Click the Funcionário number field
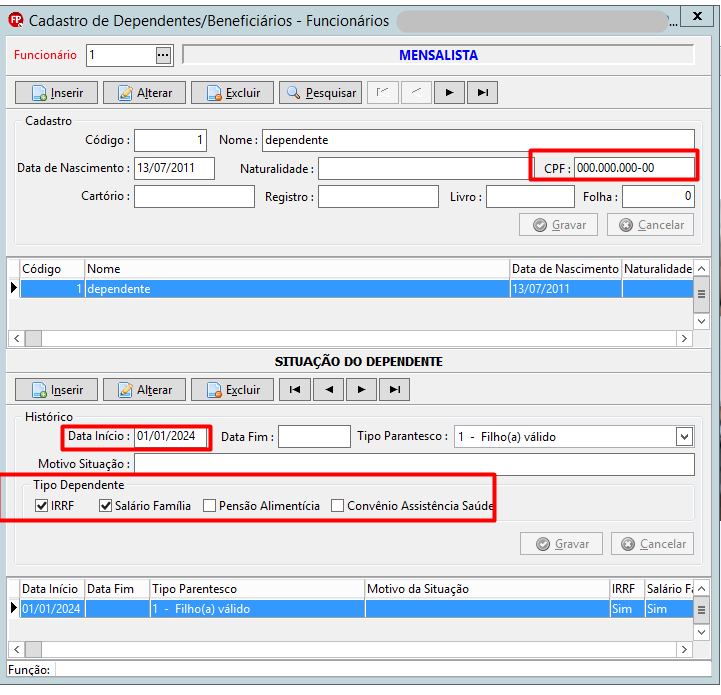Screen dimensions: 721x695 click(121, 55)
